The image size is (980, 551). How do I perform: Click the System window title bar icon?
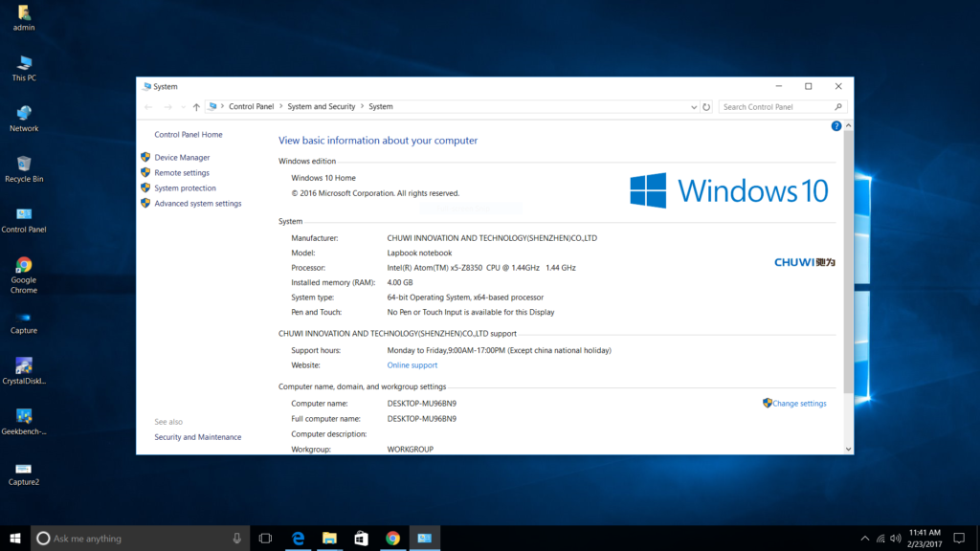pos(146,86)
